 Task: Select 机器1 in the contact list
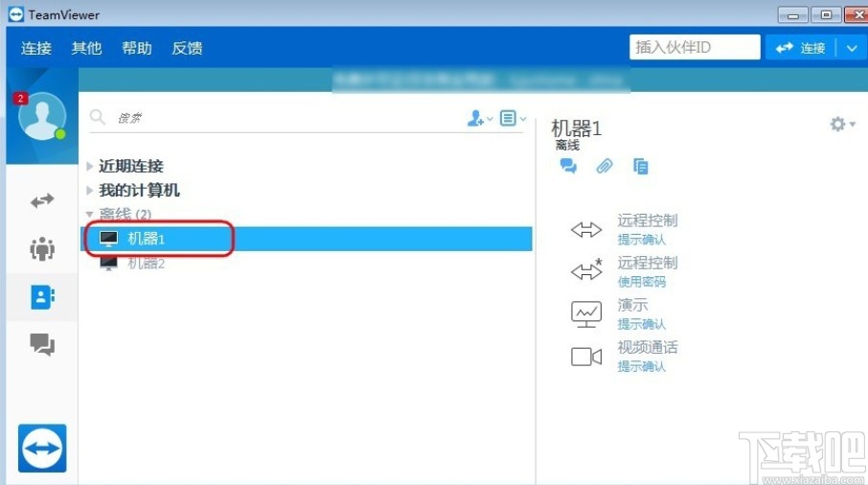pos(307,239)
